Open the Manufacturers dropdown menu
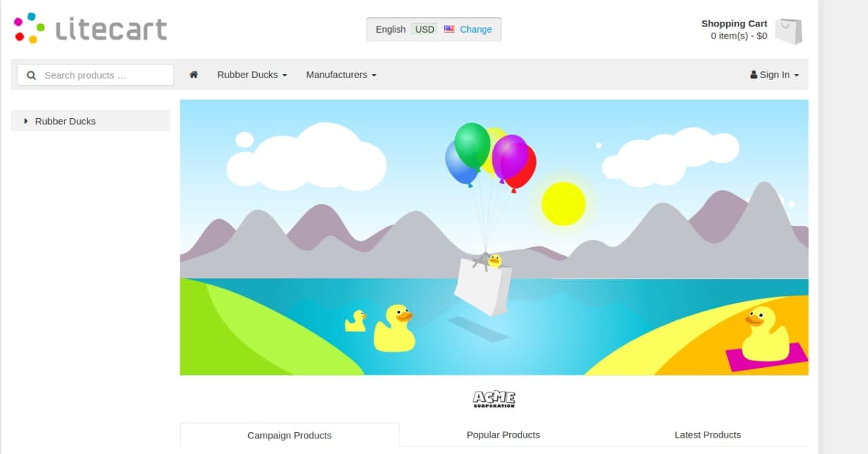 (x=341, y=75)
